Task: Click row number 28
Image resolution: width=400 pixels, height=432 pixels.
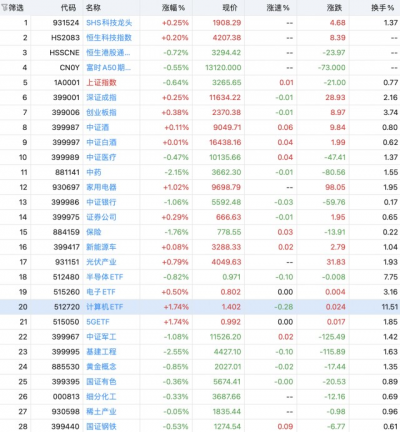Action: 23,427
